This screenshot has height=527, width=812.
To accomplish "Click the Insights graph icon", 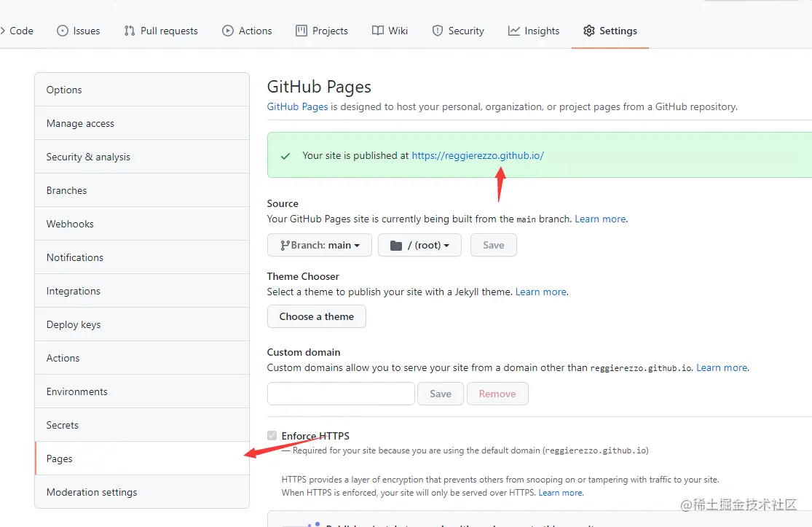I will coord(513,31).
